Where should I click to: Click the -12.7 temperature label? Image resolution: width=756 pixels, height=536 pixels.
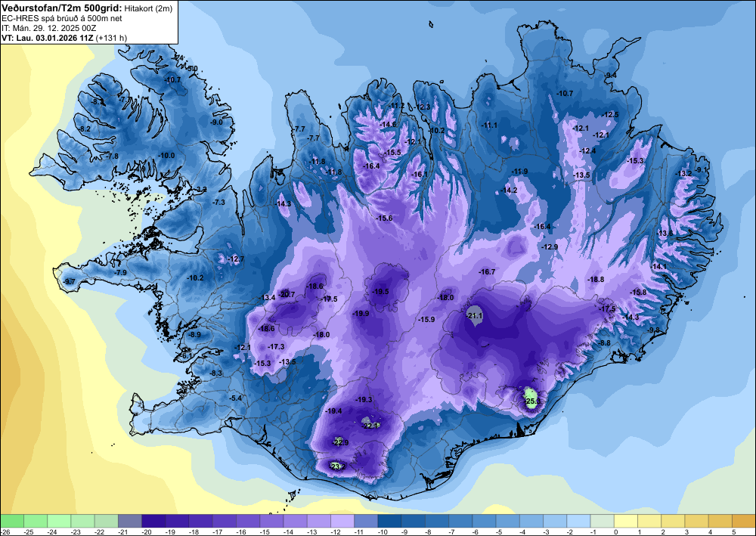[x=236, y=259]
